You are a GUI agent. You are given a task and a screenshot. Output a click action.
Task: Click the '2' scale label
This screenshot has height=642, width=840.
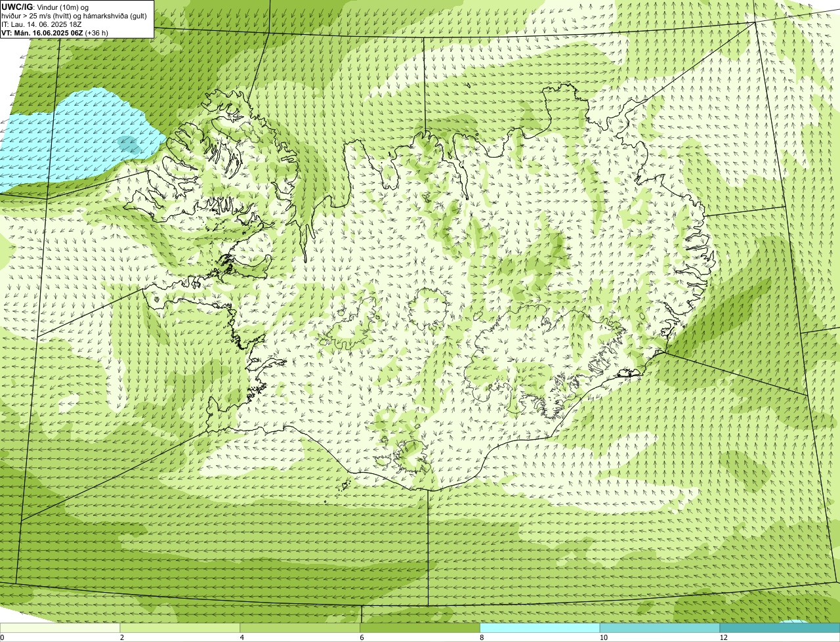(x=122, y=637)
